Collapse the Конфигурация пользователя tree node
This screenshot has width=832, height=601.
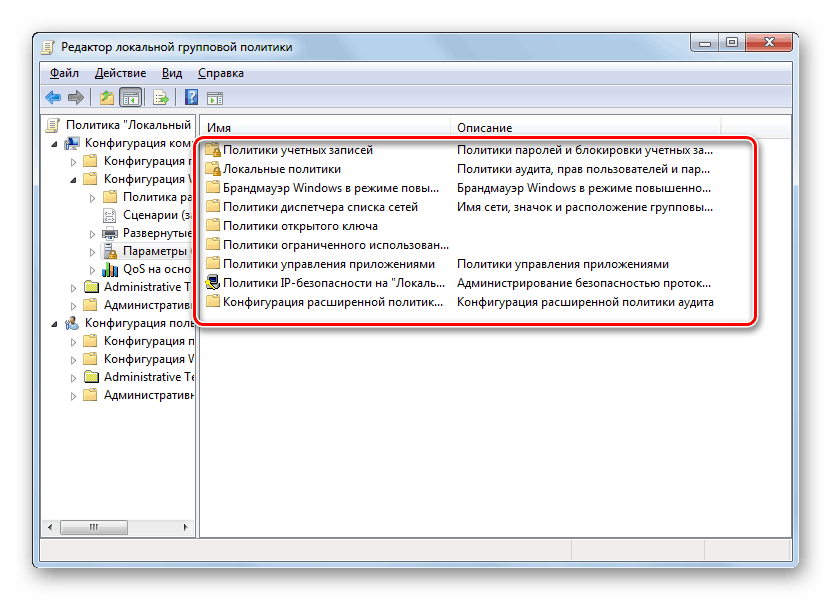point(54,324)
